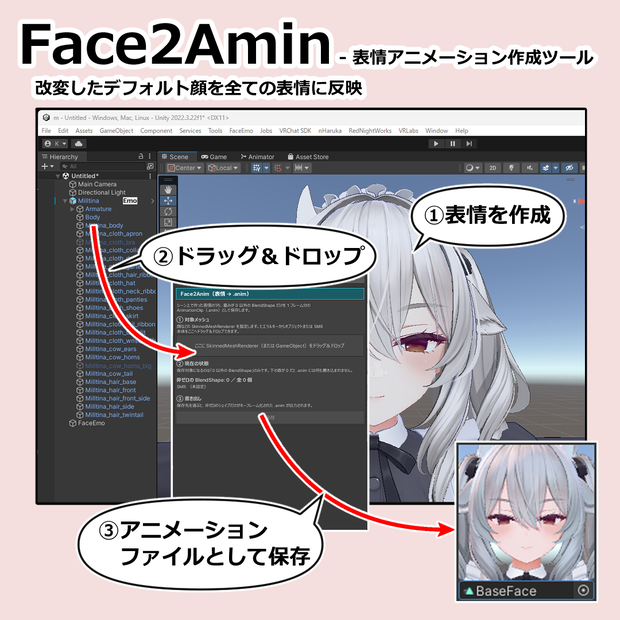The height and width of the screenshot is (620, 620).
Task: Collapse the Untitled scene
Action: pos(58,176)
